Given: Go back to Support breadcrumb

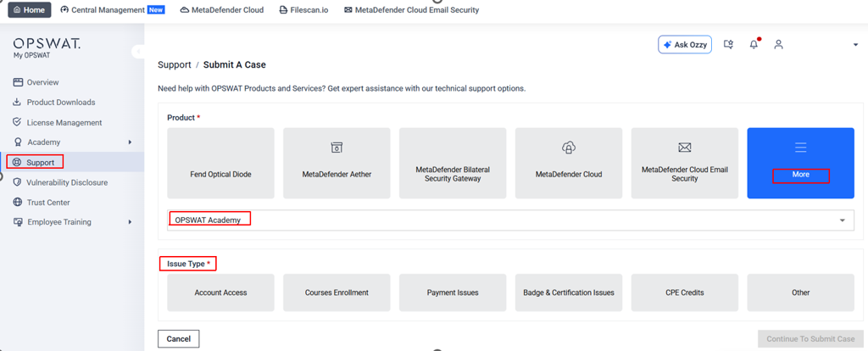Looking at the screenshot, I should tap(175, 64).
